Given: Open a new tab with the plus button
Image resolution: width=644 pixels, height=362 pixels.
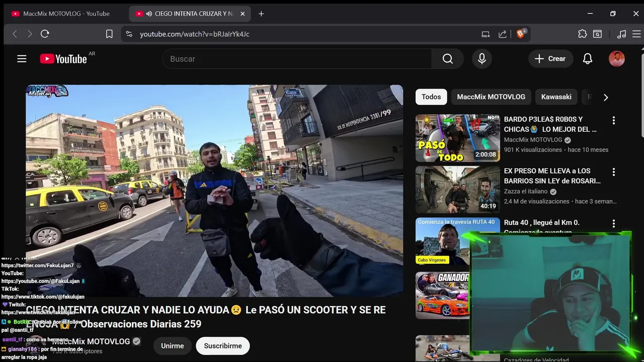Looking at the screenshot, I should tap(261, 14).
